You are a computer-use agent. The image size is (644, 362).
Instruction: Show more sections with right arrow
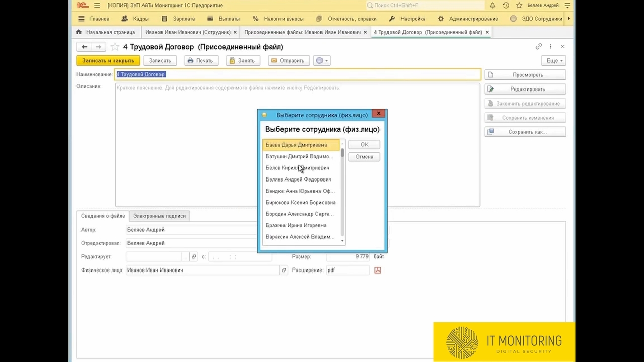tap(569, 19)
